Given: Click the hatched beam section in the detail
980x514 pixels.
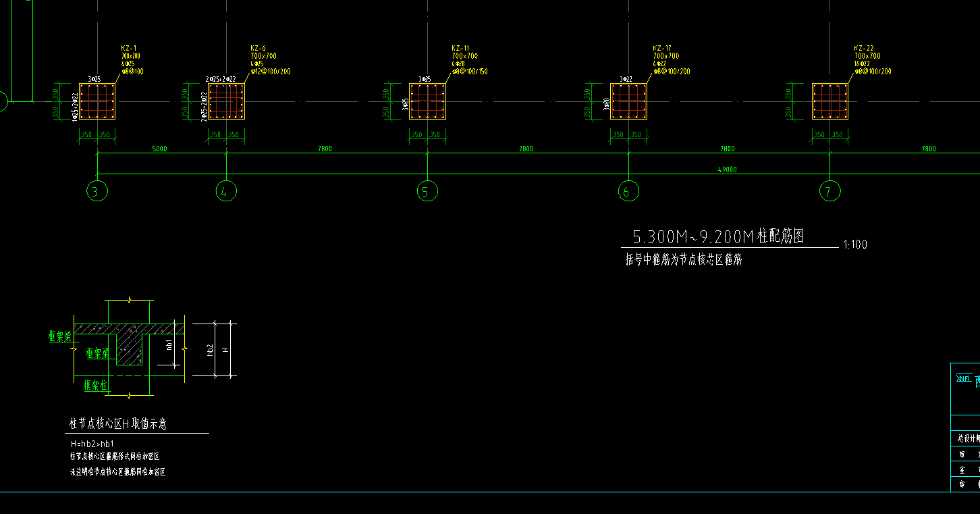Looking at the screenshot, I should [x=129, y=349].
